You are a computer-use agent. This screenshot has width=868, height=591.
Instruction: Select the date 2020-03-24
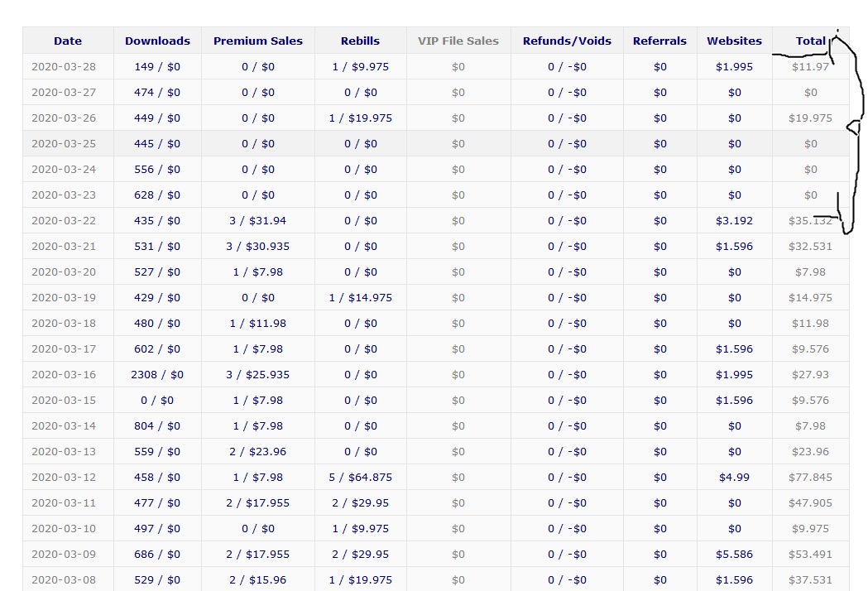click(64, 170)
